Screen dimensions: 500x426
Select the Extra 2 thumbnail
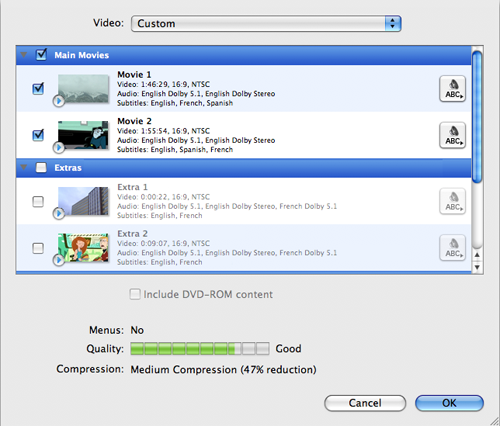tap(83, 247)
